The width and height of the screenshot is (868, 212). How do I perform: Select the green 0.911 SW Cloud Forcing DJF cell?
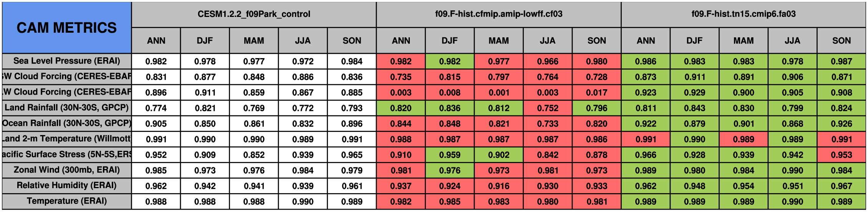(x=694, y=77)
